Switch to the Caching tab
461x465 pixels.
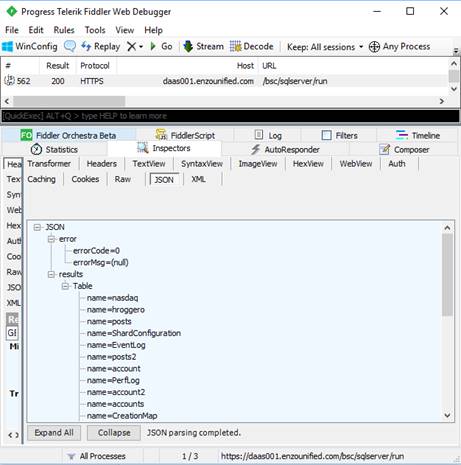pos(41,179)
